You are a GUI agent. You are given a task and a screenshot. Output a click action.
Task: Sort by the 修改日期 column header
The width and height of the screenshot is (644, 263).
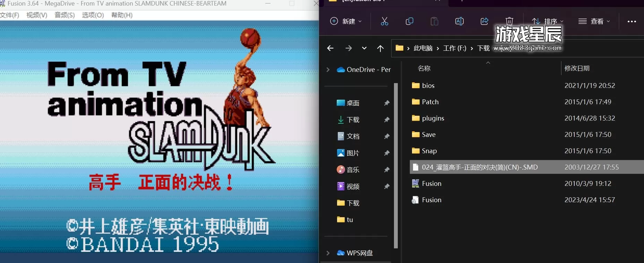577,68
